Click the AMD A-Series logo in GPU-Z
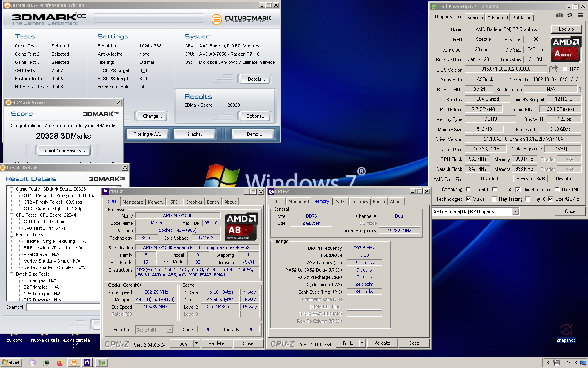588x368 pixels. [x=566, y=49]
